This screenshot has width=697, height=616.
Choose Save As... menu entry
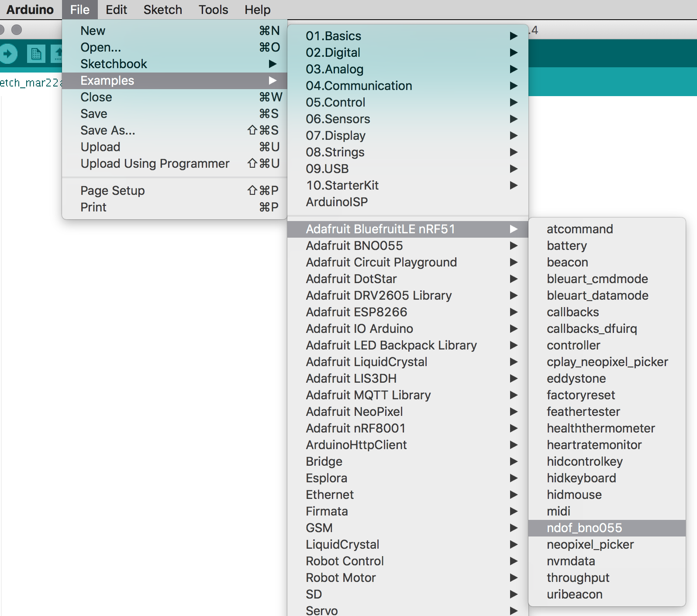click(x=175, y=130)
